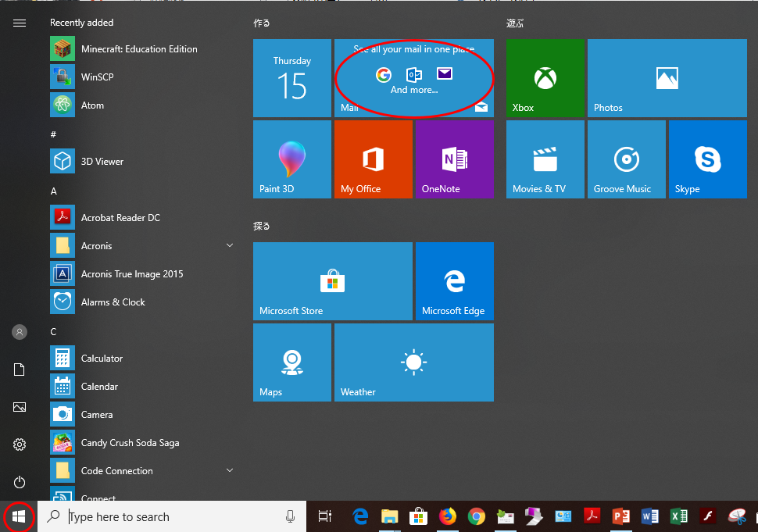
Task: Open the Weather tile
Action: [x=414, y=362]
